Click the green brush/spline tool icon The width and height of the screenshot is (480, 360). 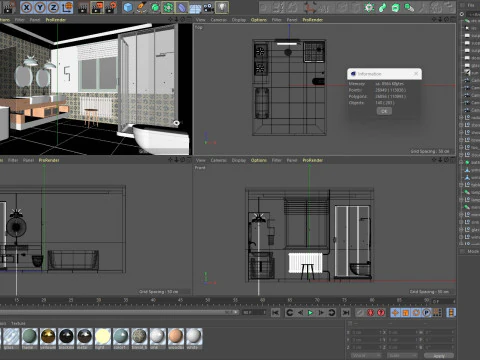coord(382,7)
